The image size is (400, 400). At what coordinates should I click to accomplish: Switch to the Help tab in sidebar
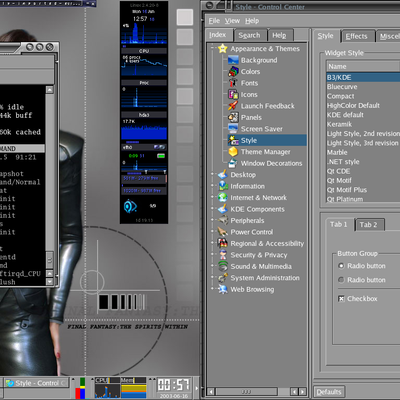coord(279,35)
